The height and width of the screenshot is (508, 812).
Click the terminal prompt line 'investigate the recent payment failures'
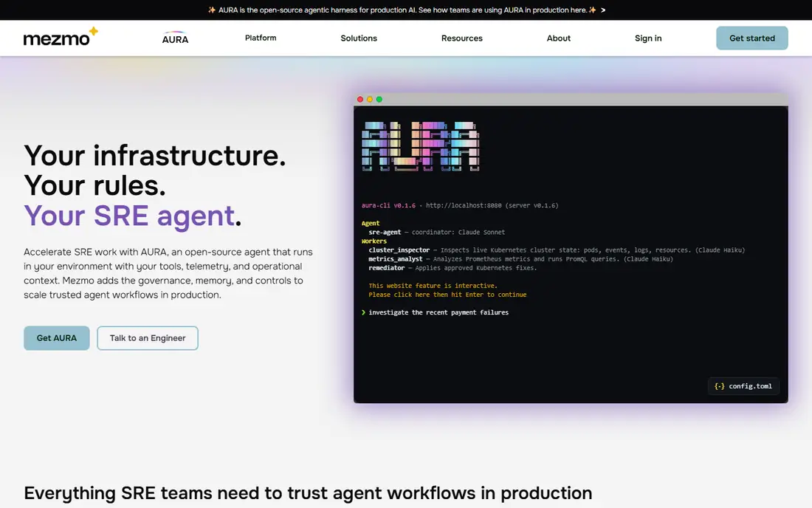click(x=435, y=312)
